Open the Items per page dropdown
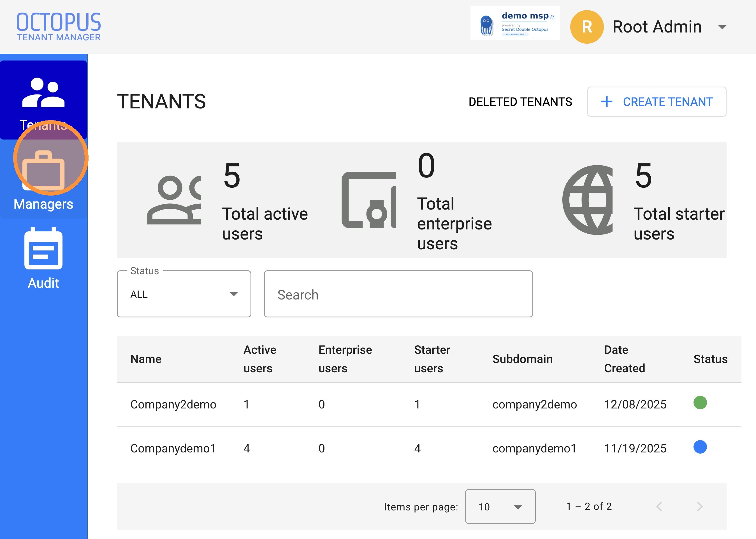This screenshot has height=539, width=756. click(500, 507)
